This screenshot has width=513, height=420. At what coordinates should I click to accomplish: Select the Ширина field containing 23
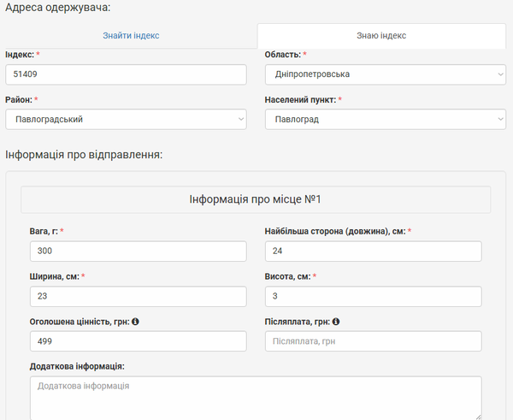point(137,296)
